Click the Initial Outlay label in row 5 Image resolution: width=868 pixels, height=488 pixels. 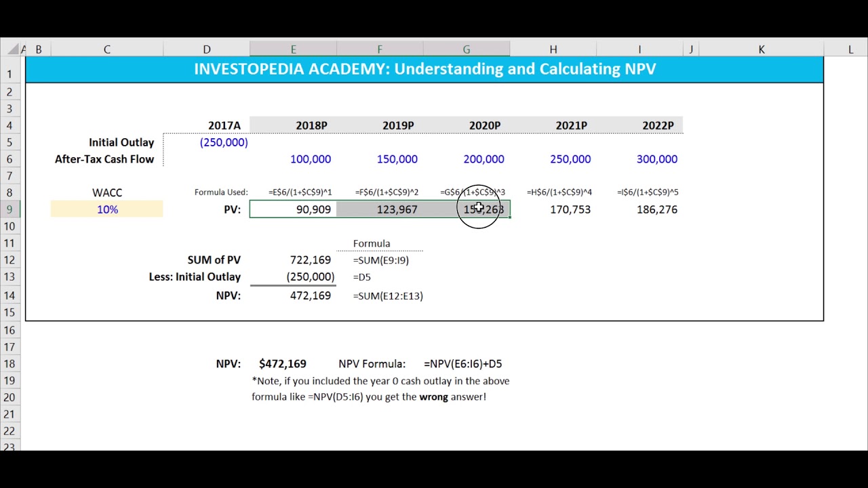tap(121, 142)
